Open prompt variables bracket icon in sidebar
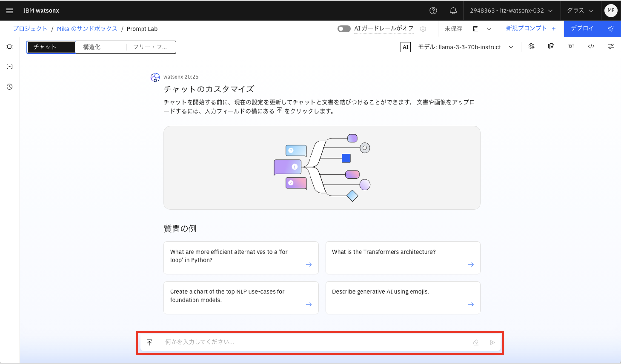 tap(9, 67)
